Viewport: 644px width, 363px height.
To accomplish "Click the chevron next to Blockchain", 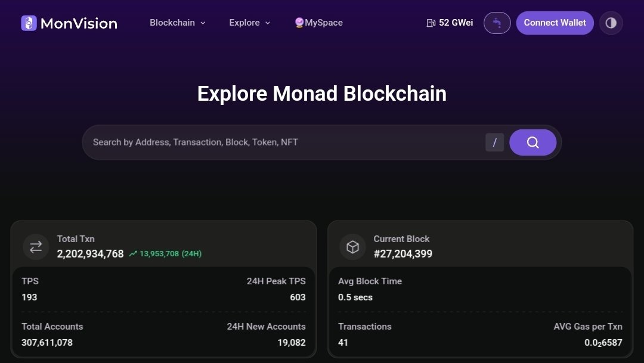I will click(203, 23).
